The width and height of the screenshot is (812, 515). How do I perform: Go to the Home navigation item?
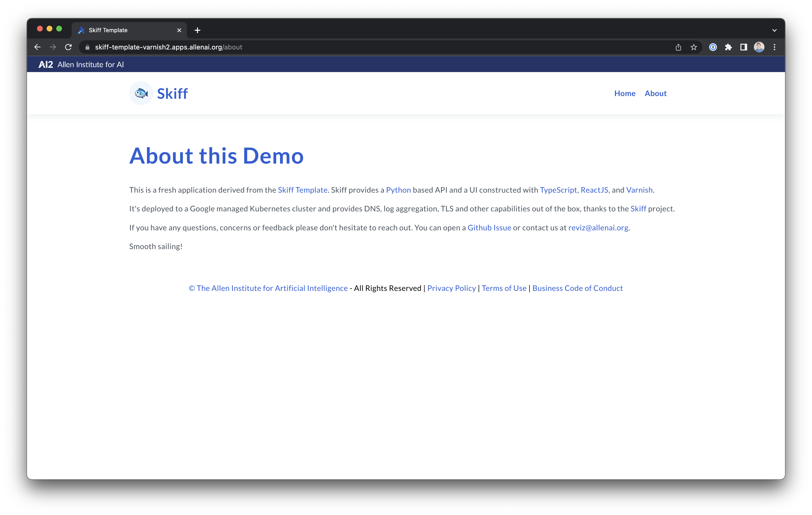[625, 93]
